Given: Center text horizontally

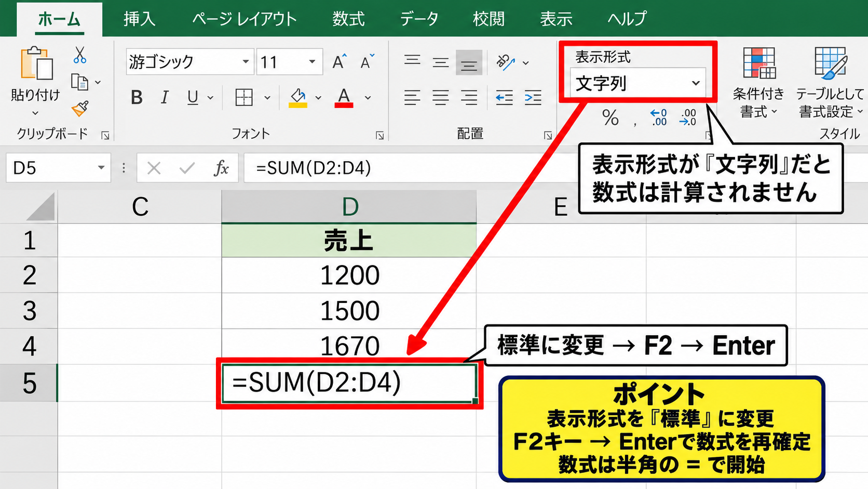Looking at the screenshot, I should pos(441,97).
